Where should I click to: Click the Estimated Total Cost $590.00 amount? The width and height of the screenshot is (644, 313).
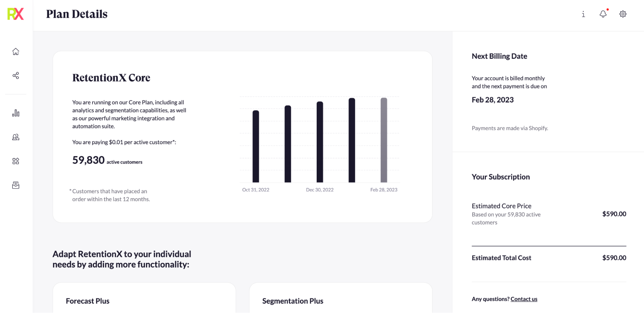tap(614, 258)
